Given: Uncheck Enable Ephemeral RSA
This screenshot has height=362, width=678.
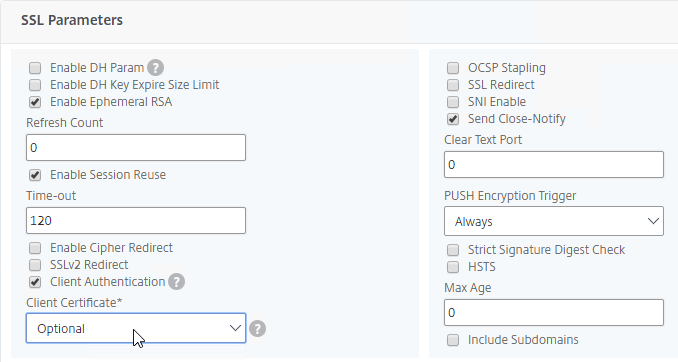Looking at the screenshot, I should pyautogui.click(x=35, y=102).
